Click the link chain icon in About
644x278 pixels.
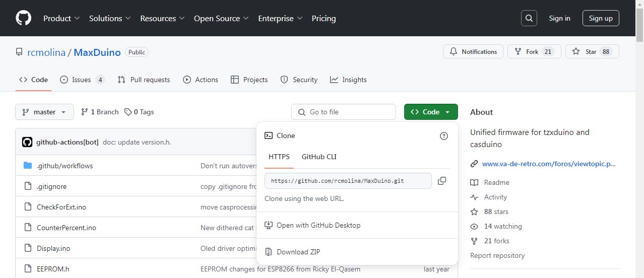tap(474, 164)
